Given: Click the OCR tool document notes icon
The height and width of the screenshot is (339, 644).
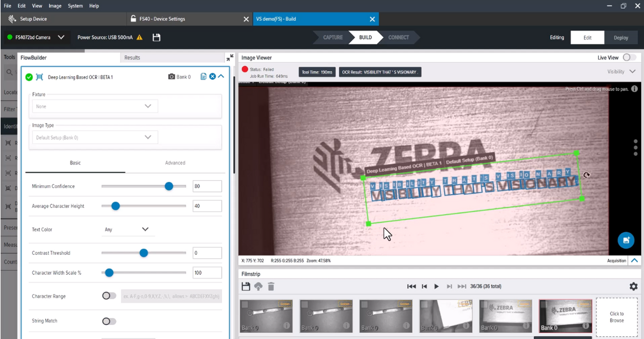Looking at the screenshot, I should pos(203,76).
